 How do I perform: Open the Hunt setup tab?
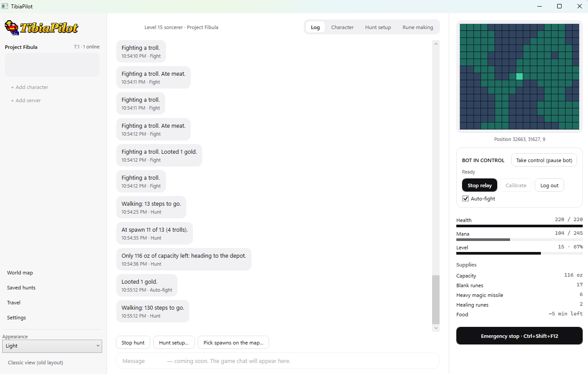point(378,27)
